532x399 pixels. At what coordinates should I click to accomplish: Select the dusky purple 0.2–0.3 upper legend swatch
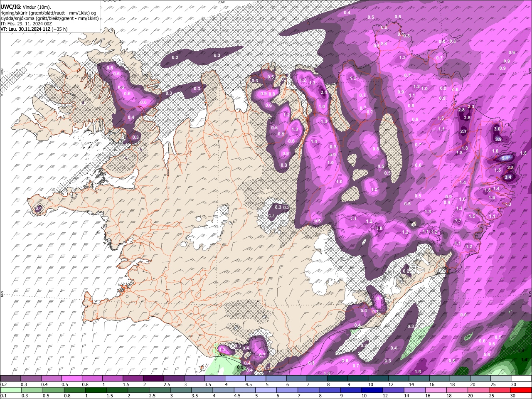(x=10, y=379)
